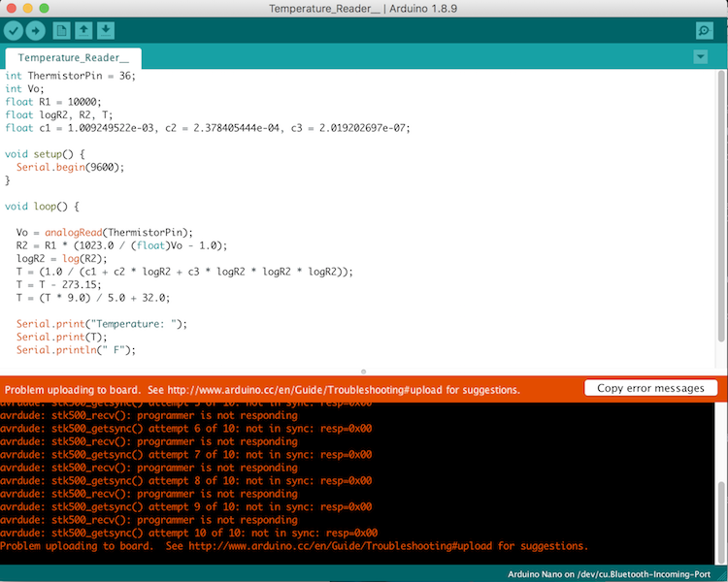Click console line 'attempt 10 of 10'
Screen dimensions: 728x582
189,533
